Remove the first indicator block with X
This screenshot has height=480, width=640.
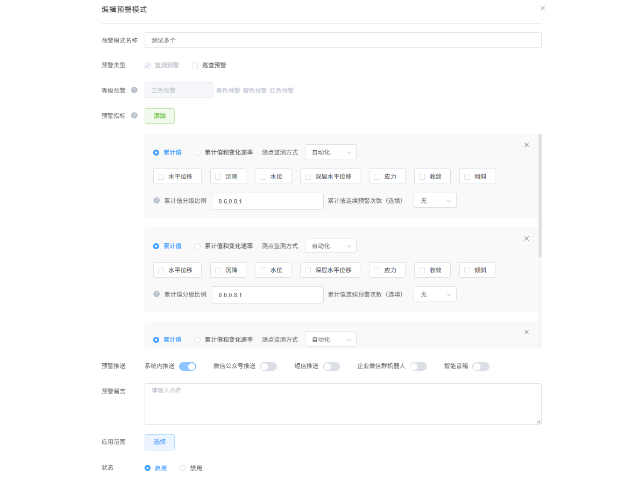pos(526,145)
